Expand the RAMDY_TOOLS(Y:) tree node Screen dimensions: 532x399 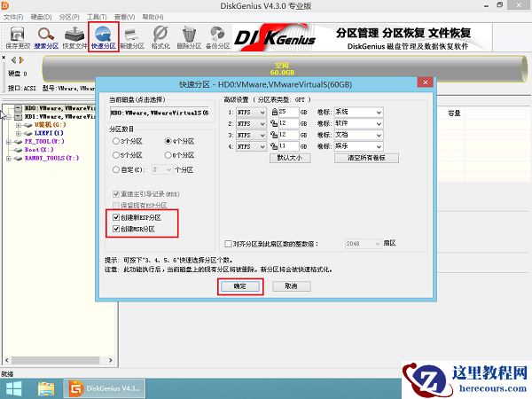[9, 158]
